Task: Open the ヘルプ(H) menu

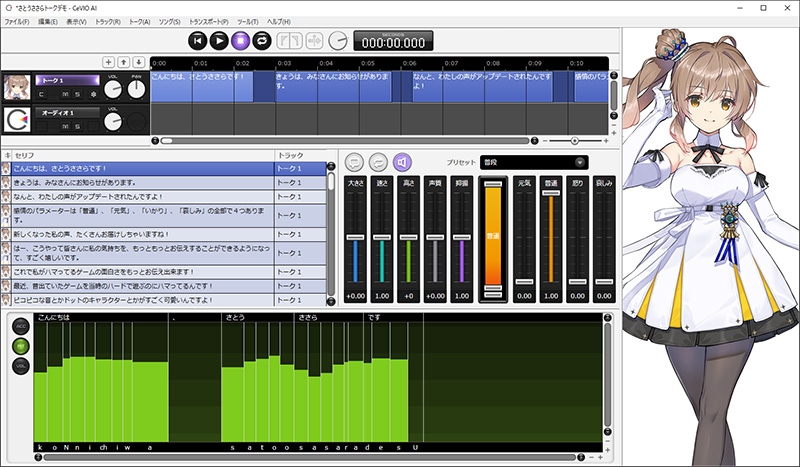Action: pos(279,22)
